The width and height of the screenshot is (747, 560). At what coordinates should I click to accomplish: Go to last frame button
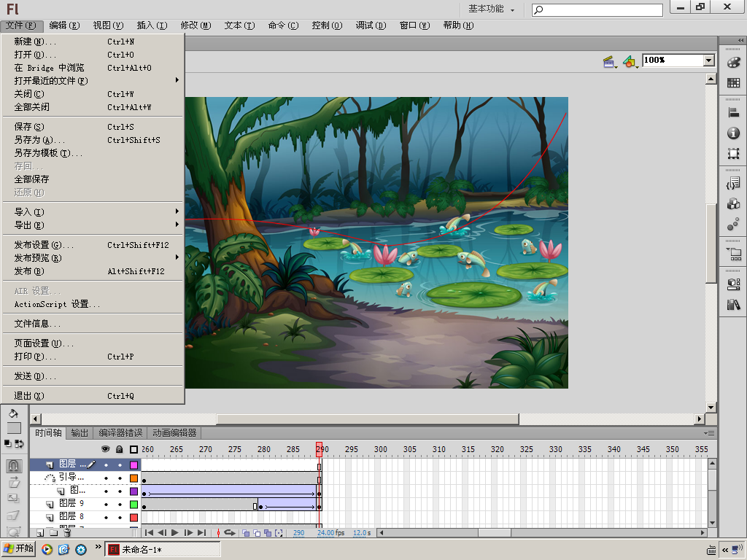[201, 533]
